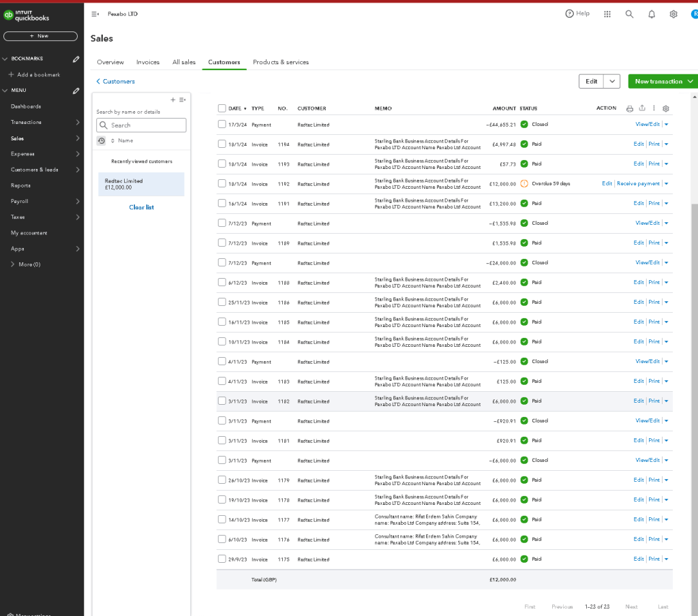Open My accountant in sidebar

29,233
